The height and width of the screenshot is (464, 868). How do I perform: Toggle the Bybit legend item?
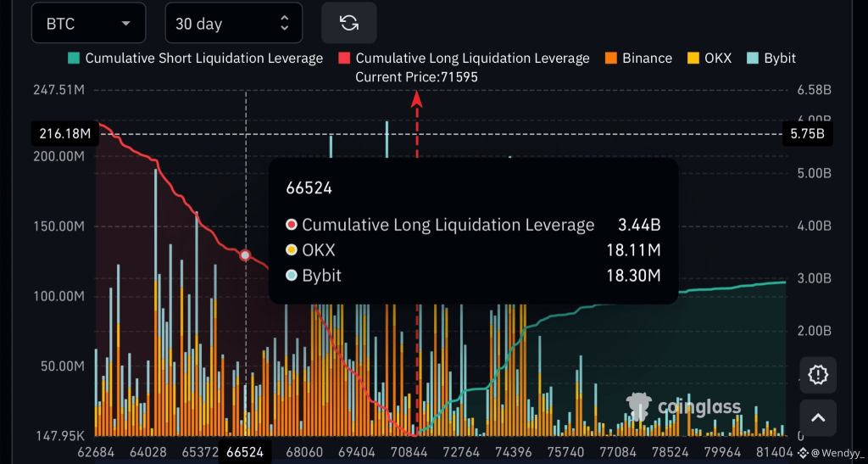pos(771,59)
